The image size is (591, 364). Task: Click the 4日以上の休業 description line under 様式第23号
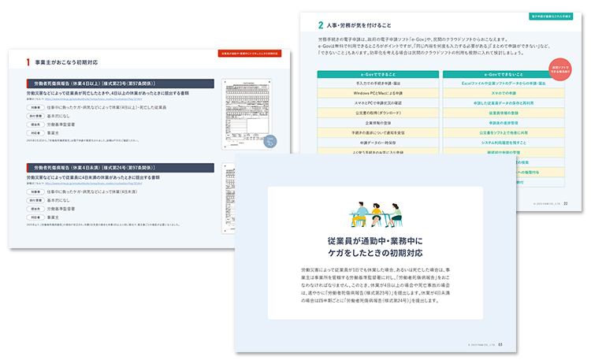pos(107,93)
